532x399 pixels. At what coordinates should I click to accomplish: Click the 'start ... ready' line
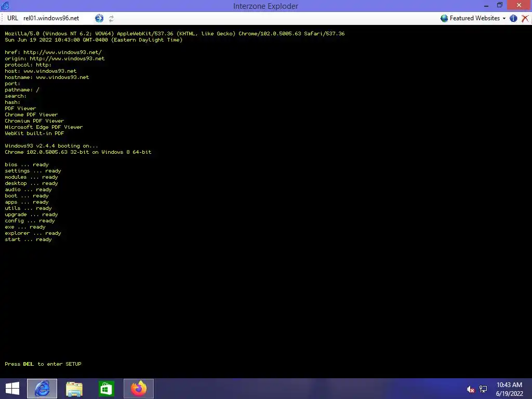pos(28,240)
